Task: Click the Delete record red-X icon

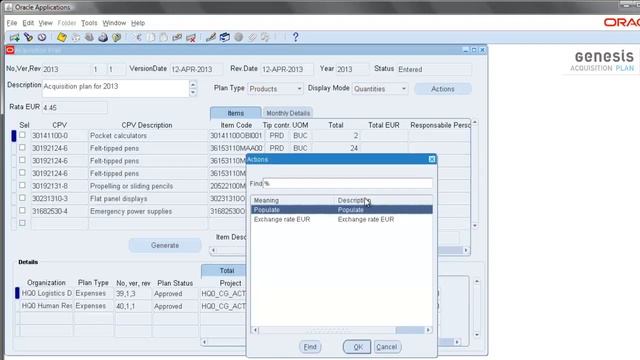Action: tap(191, 38)
